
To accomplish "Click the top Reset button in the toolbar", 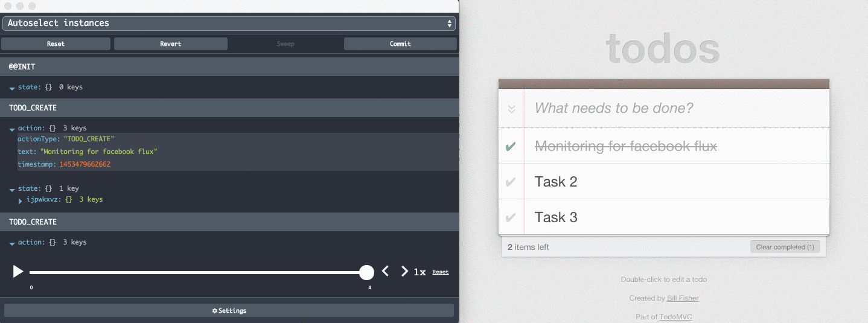I will (x=56, y=43).
